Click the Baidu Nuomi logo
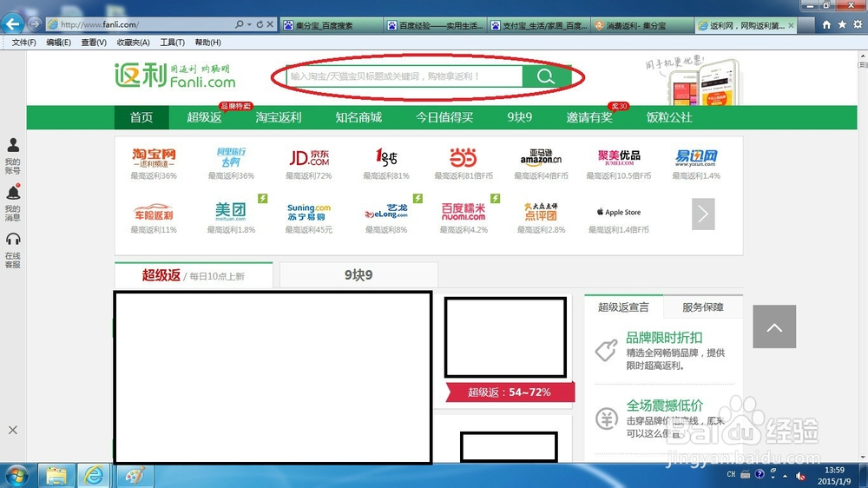The height and width of the screenshot is (488, 868). (464, 212)
